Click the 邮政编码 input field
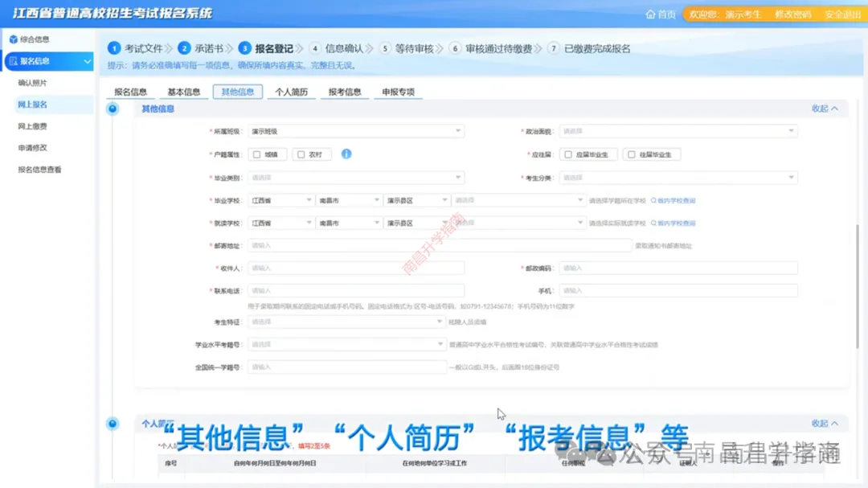Viewport: 868px width, 488px height. click(678, 268)
